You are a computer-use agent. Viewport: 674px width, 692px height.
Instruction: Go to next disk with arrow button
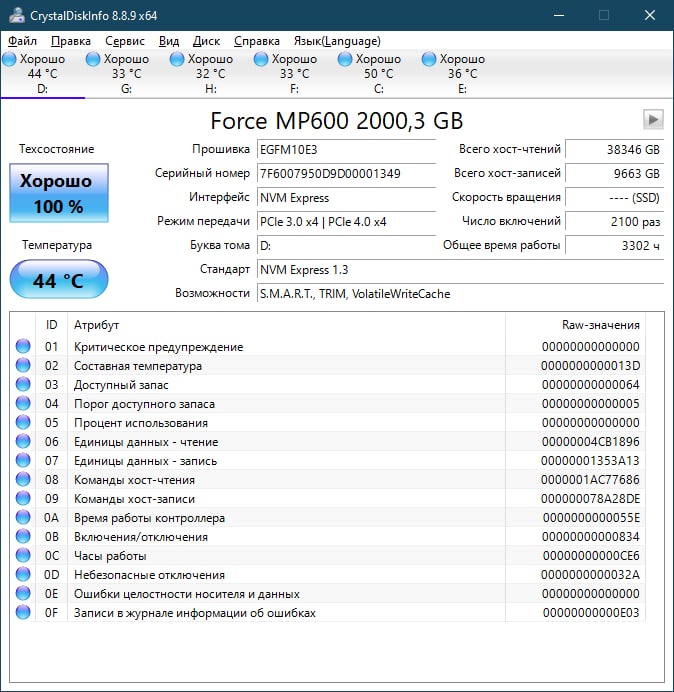tap(653, 119)
